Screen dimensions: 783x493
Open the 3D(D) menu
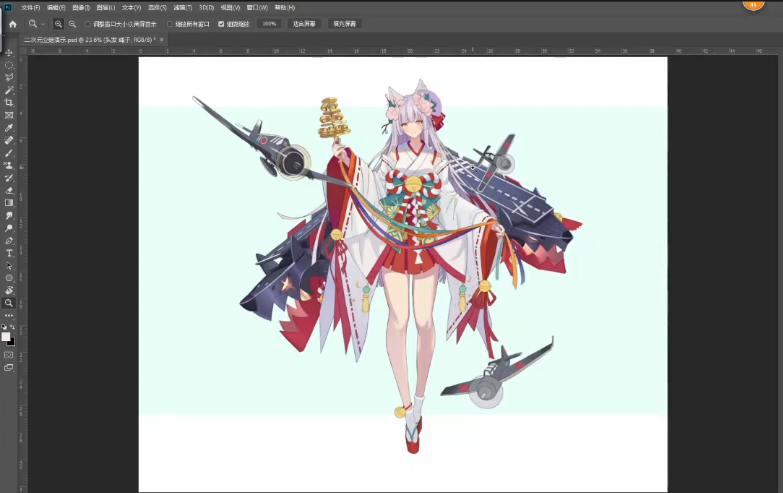[206, 7]
